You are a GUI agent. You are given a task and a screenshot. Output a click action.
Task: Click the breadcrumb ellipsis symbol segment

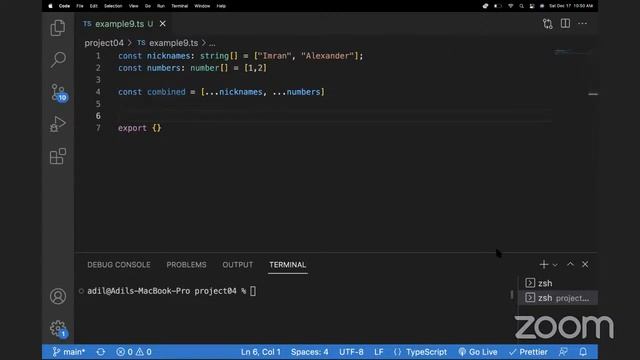pyautogui.click(x=212, y=43)
